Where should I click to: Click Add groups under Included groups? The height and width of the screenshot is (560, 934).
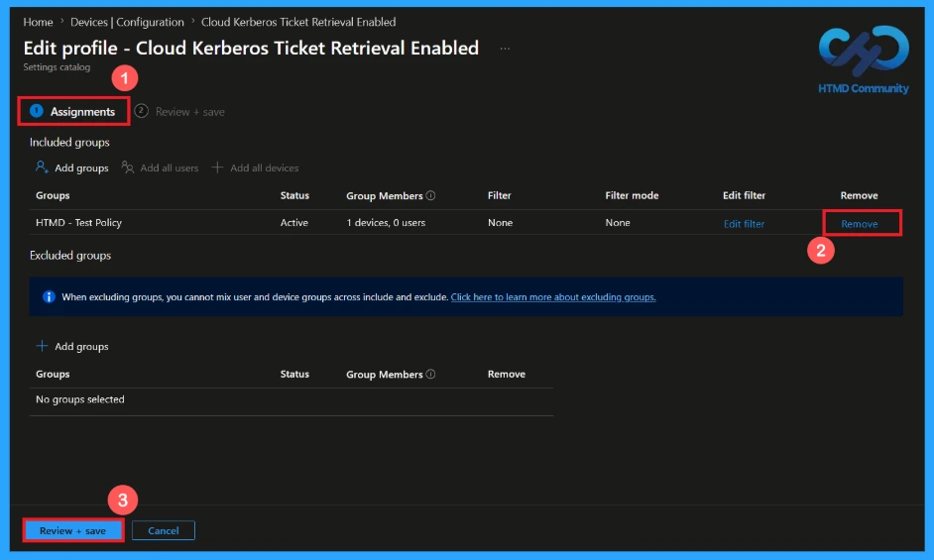point(72,168)
